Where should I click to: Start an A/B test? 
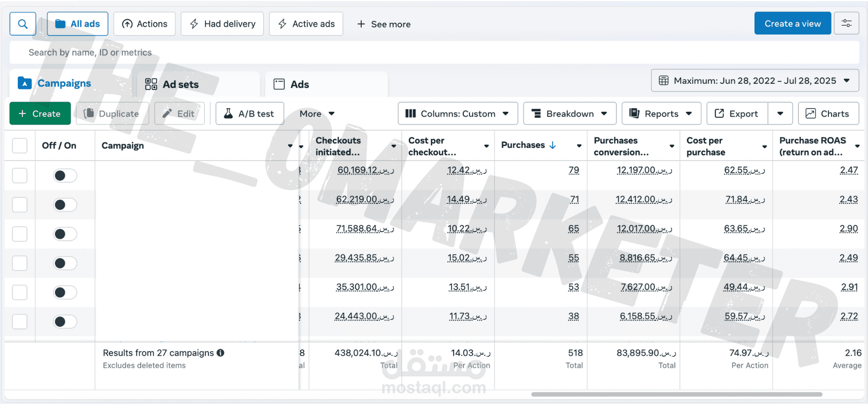250,114
